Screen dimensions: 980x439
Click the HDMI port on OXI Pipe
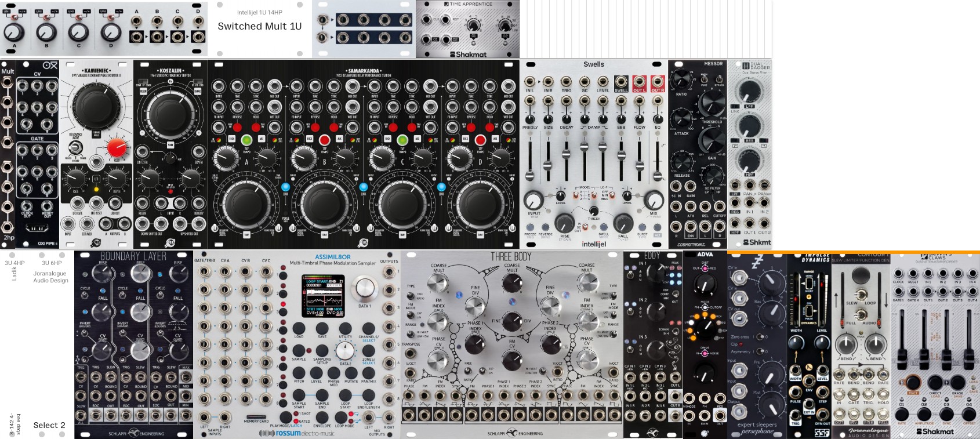pyautogui.click(x=37, y=228)
